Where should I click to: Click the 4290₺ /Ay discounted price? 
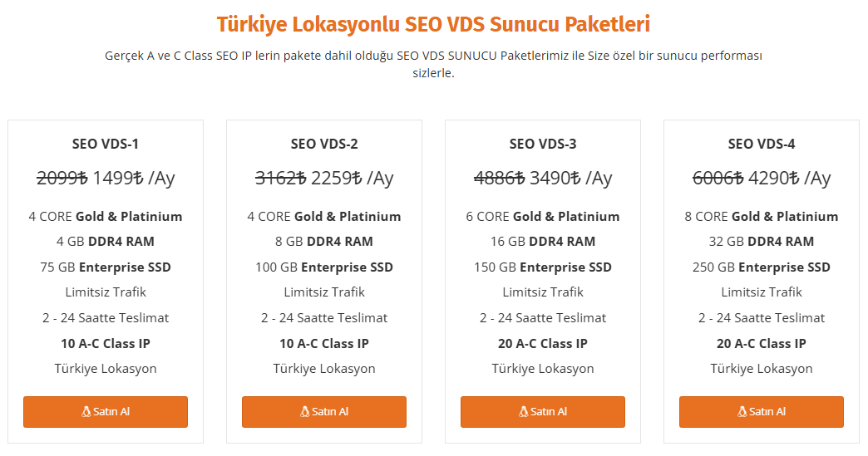point(789,179)
